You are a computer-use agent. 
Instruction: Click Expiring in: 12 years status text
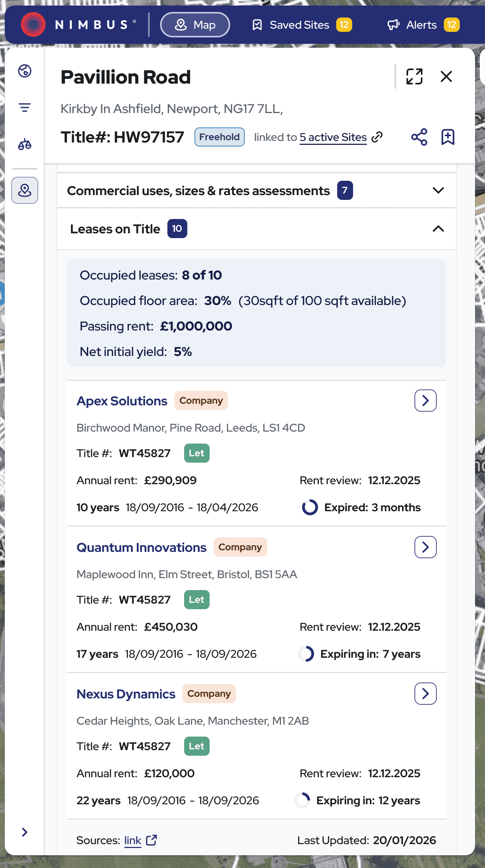click(368, 800)
